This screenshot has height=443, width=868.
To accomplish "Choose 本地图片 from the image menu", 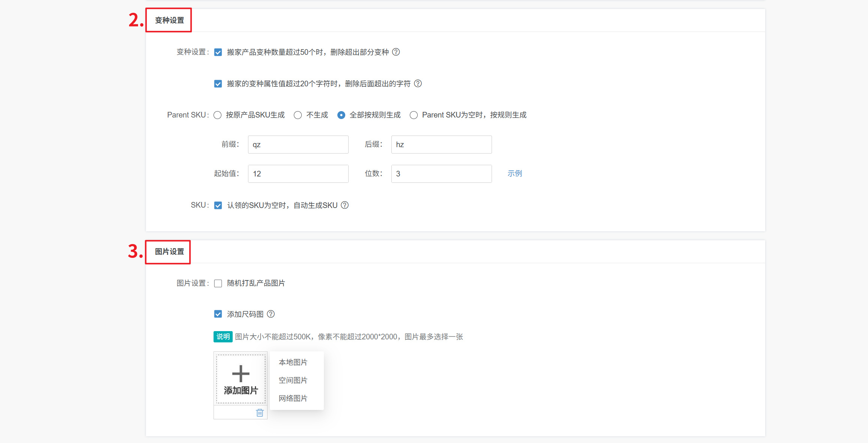I will click(293, 362).
